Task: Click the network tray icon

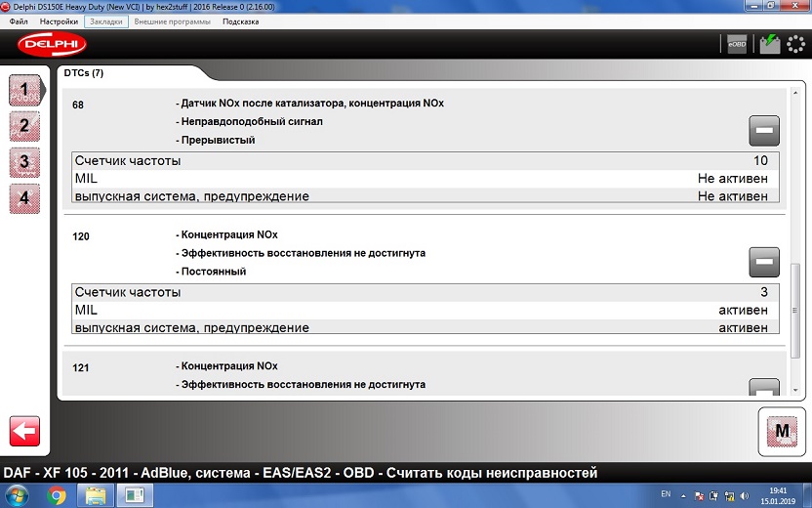Action: point(729,495)
